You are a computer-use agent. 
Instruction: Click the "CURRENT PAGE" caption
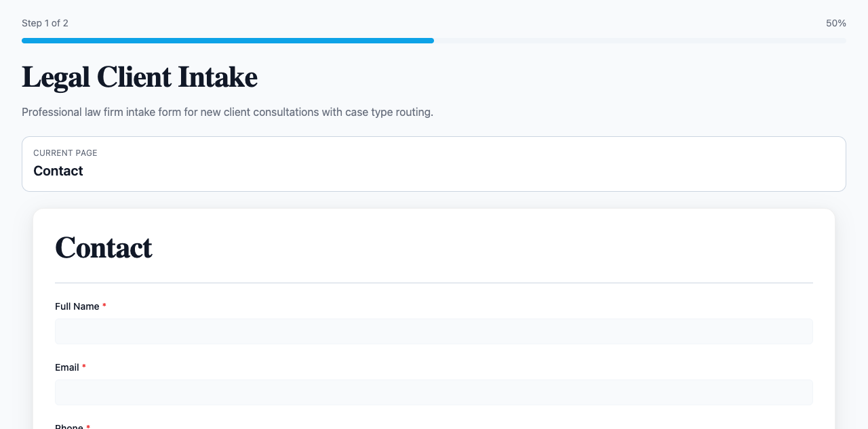(x=65, y=153)
